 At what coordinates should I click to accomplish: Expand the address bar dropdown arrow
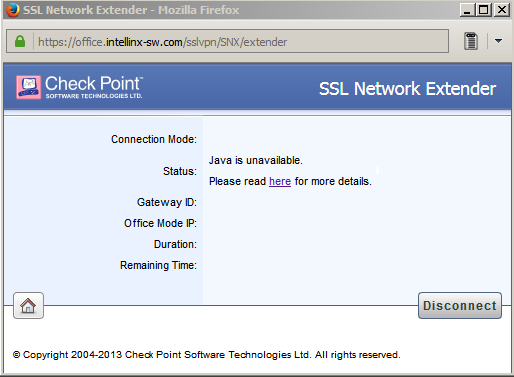498,41
